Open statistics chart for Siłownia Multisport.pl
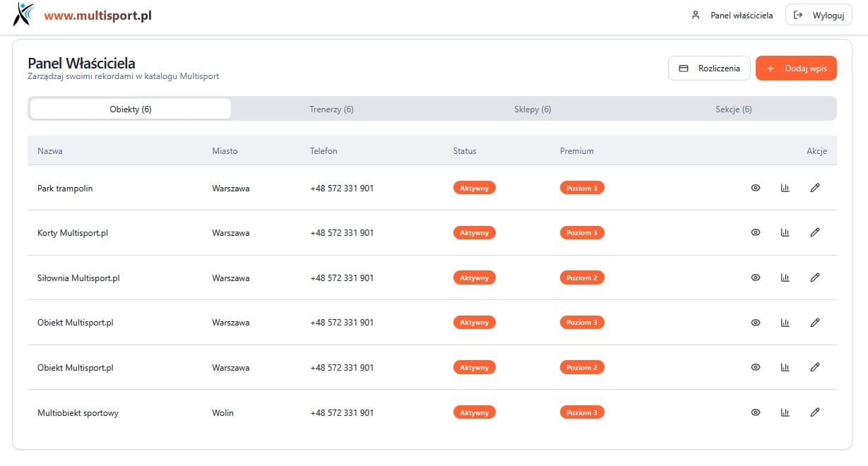Viewport: 868px width, 466px height. pyautogui.click(x=785, y=277)
